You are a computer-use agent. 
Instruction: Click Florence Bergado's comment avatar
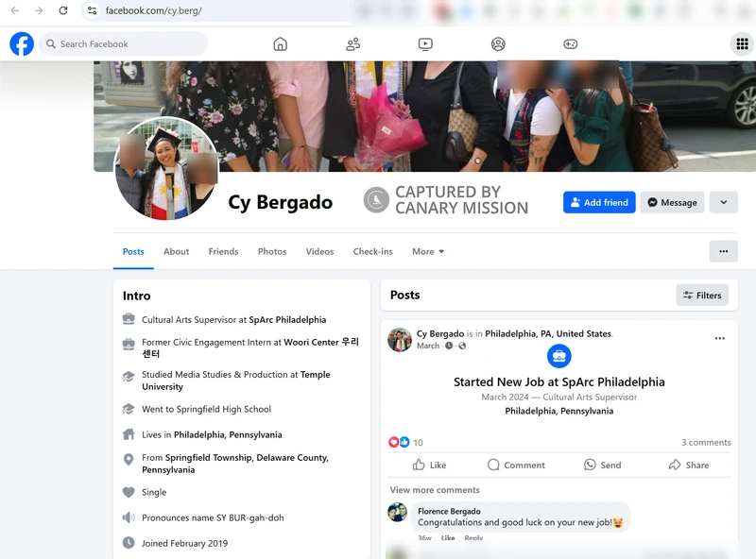tap(397, 512)
